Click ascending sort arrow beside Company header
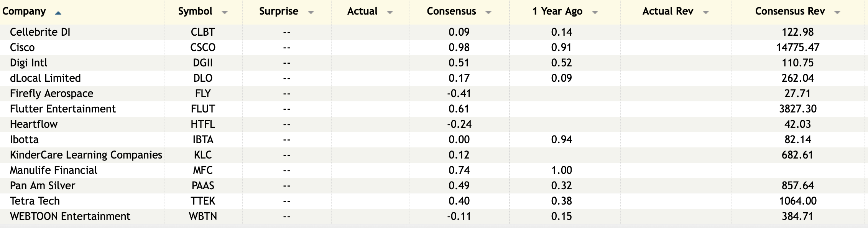This screenshot has width=868, height=228. 58,13
